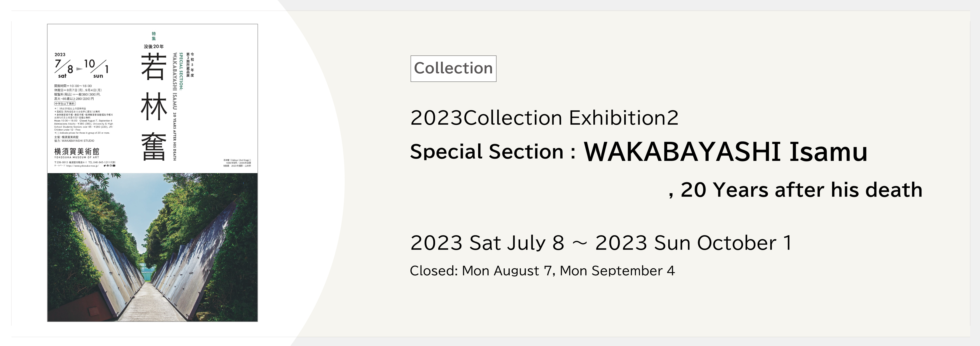This screenshot has height=346, width=980.
Task: Click the large 若林奮 artist name on the poster
Action: (x=154, y=107)
